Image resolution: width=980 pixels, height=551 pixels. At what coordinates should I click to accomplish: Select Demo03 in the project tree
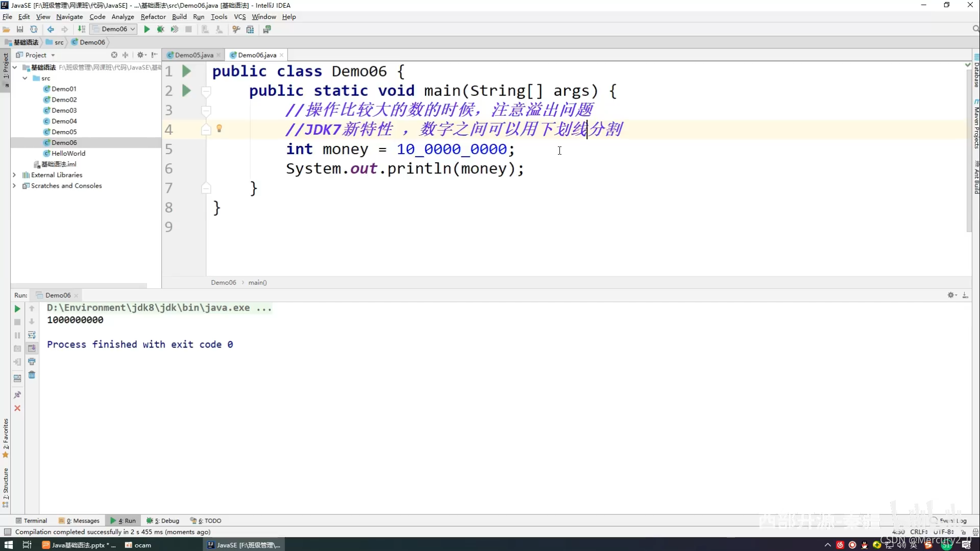click(64, 110)
